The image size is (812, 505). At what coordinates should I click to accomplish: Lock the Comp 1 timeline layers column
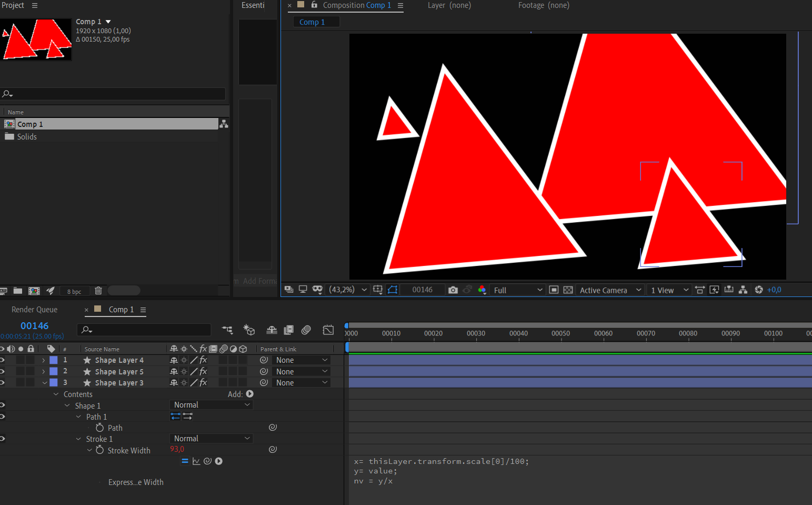click(x=31, y=349)
